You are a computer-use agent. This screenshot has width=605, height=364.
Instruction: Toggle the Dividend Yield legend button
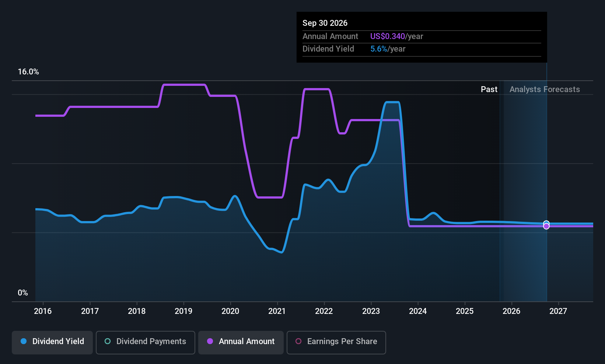[x=52, y=342]
